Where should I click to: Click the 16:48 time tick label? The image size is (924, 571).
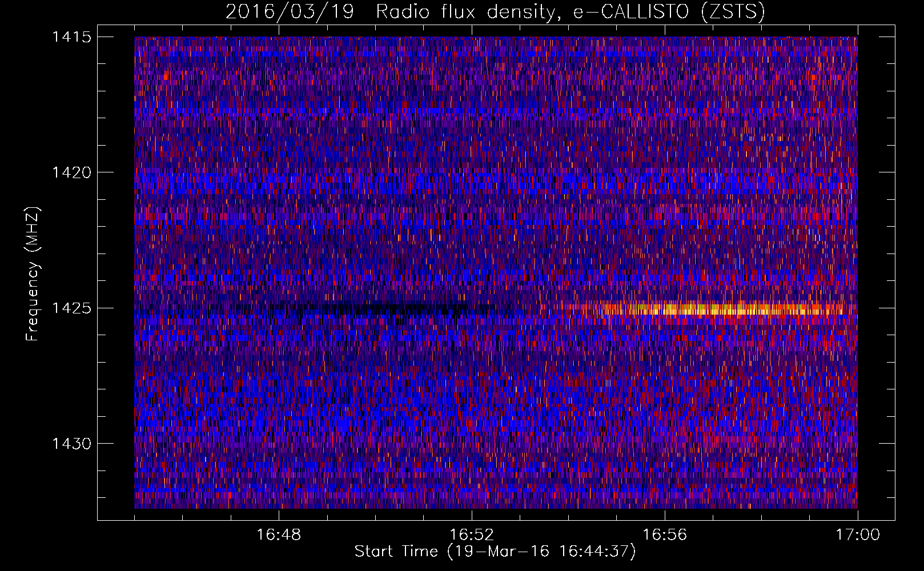(279, 535)
